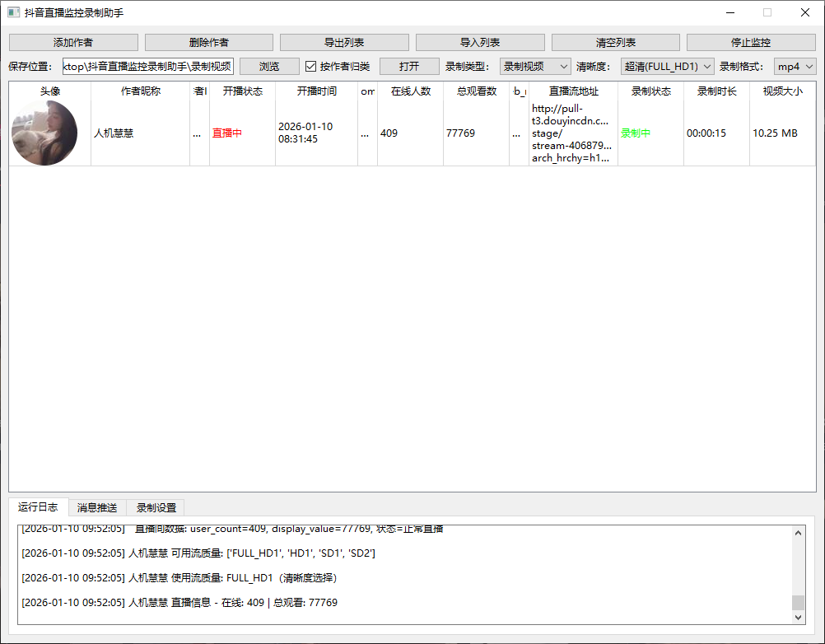The width and height of the screenshot is (825, 644).
Task: Click the 浏览 browse button
Action: tap(269, 66)
